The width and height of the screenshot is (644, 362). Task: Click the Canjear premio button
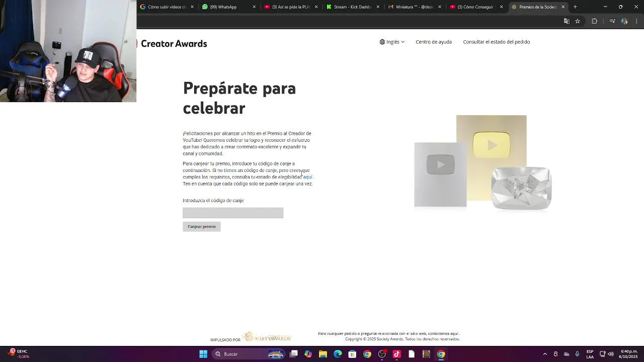(x=202, y=227)
